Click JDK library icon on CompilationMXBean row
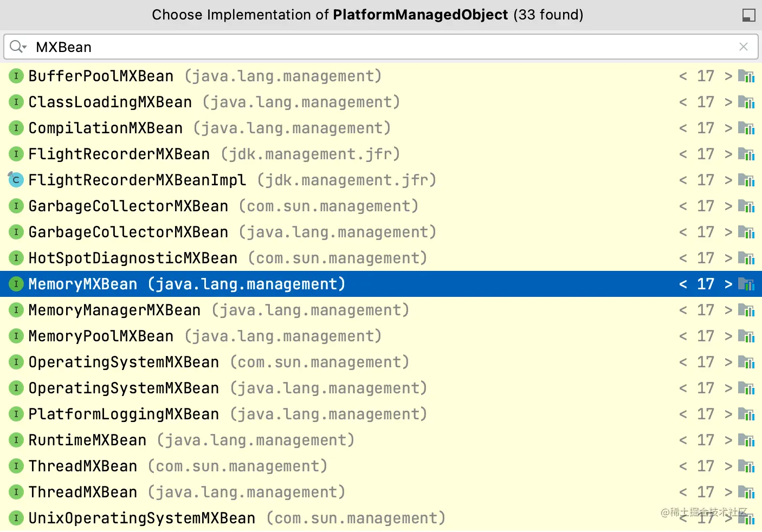The height and width of the screenshot is (532, 762). click(746, 128)
